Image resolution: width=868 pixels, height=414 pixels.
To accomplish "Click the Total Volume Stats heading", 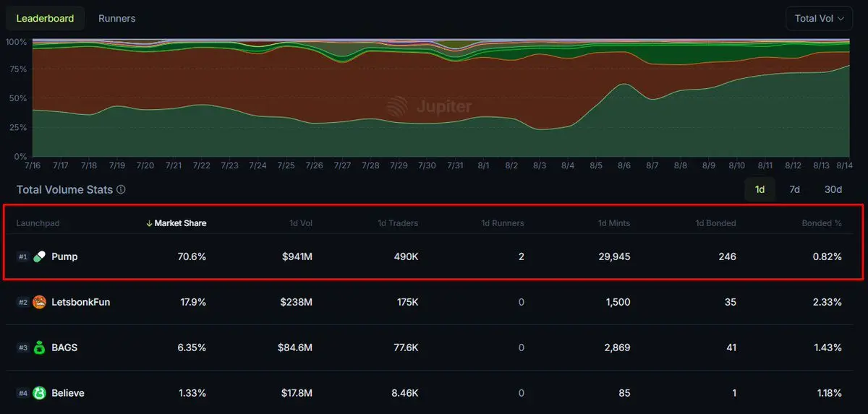I will (64, 190).
